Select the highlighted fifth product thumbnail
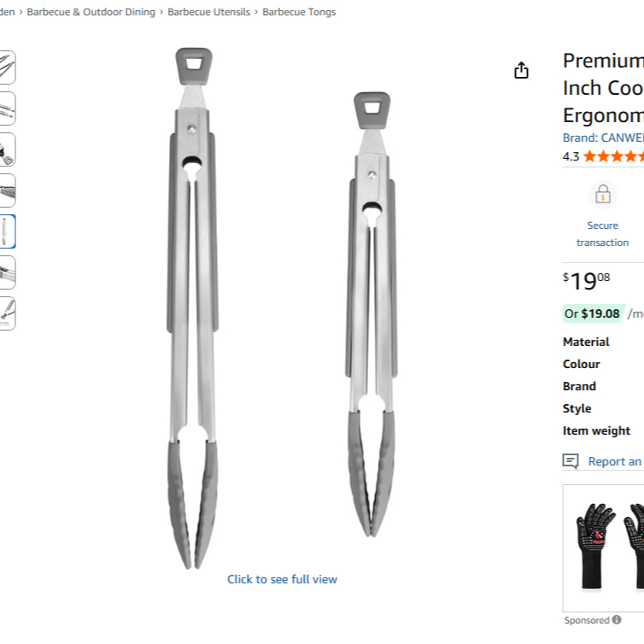Screen dimensions: 644x644 tap(6, 231)
